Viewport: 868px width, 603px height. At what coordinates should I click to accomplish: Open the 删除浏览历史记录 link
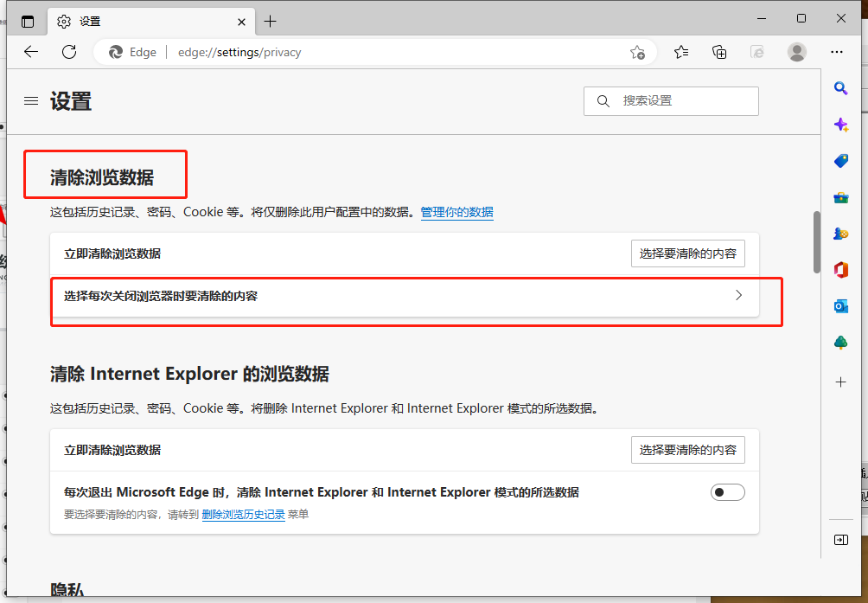(x=243, y=515)
